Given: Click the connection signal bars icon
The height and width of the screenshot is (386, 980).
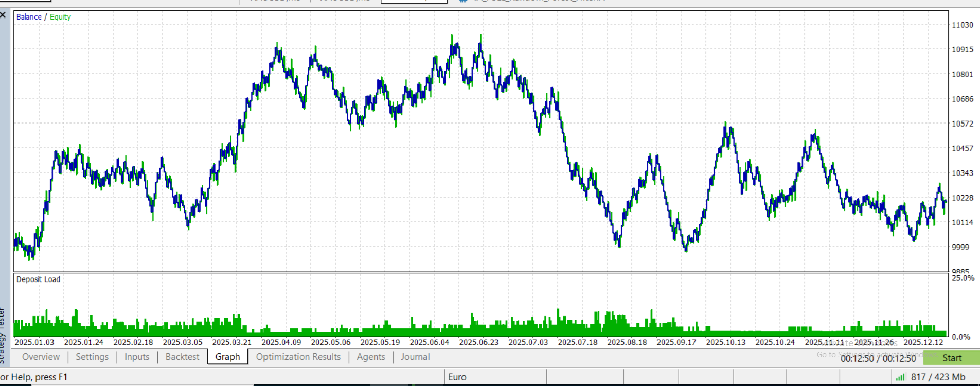Looking at the screenshot, I should point(900,377).
